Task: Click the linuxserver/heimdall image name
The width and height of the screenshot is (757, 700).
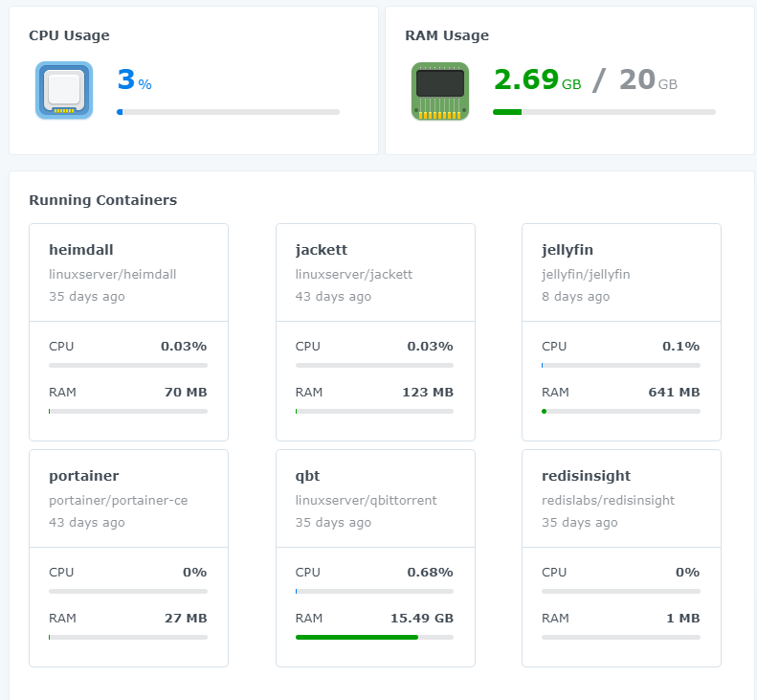Action: [113, 274]
